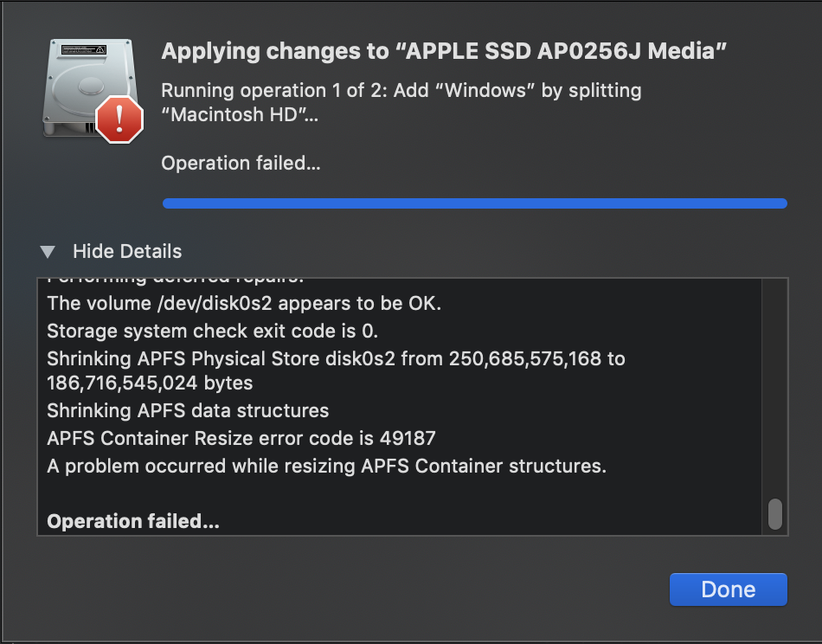Click the "A problem occurred while resizing" line
The width and height of the screenshot is (822, 644).
point(326,466)
